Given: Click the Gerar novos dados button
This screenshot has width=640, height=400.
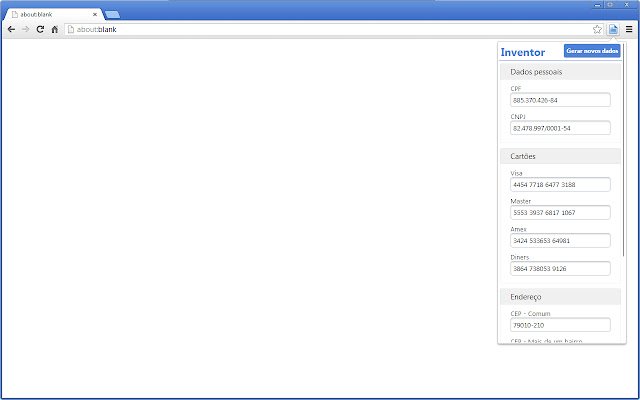Looking at the screenshot, I should click(592, 51).
